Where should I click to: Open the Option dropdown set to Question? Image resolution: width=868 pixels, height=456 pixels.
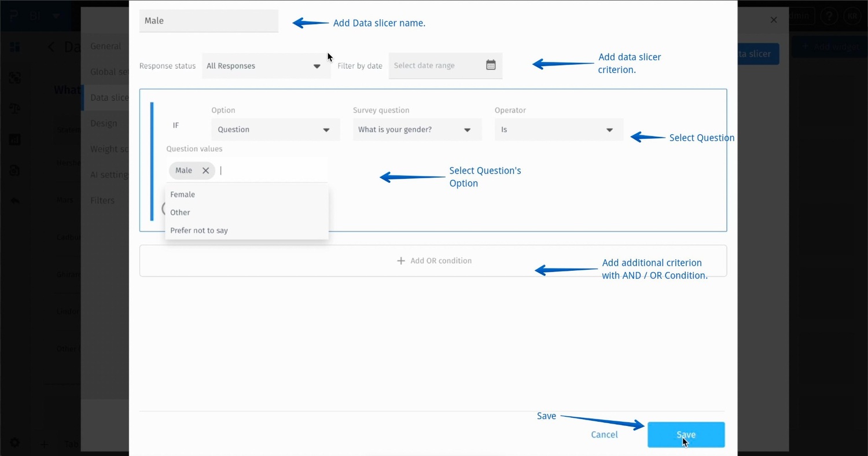[275, 130]
